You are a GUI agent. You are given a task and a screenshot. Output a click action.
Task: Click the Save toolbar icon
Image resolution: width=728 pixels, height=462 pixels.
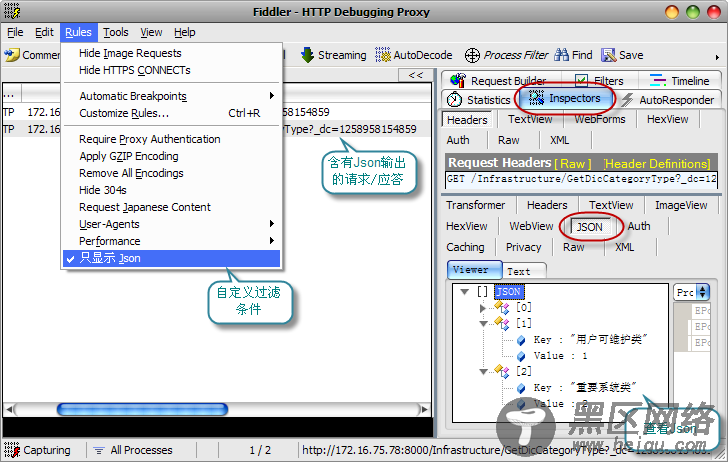coord(609,55)
